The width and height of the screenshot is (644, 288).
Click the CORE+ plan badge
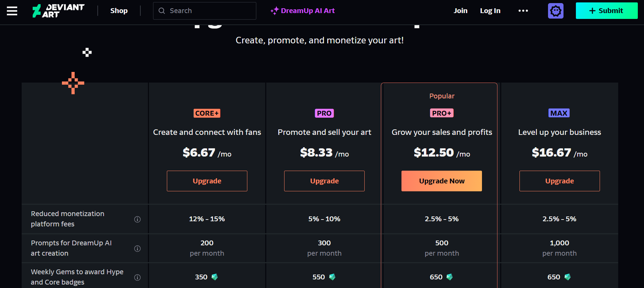[x=207, y=113]
